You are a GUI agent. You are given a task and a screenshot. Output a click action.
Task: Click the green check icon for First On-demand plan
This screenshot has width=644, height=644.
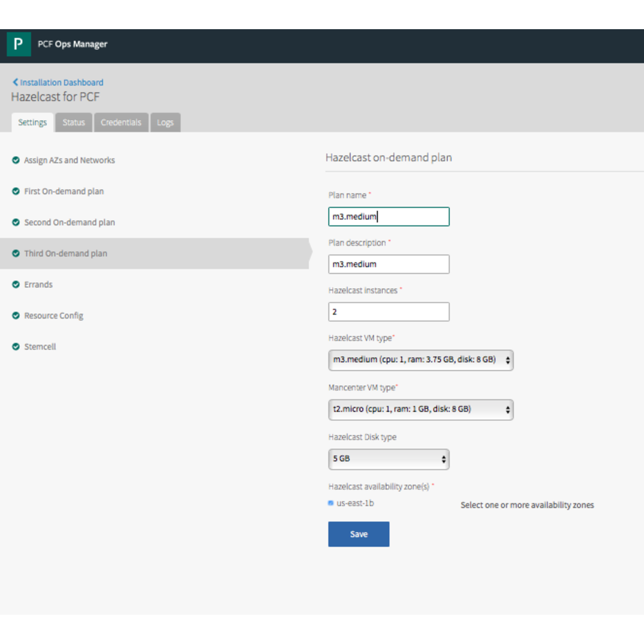click(x=16, y=191)
